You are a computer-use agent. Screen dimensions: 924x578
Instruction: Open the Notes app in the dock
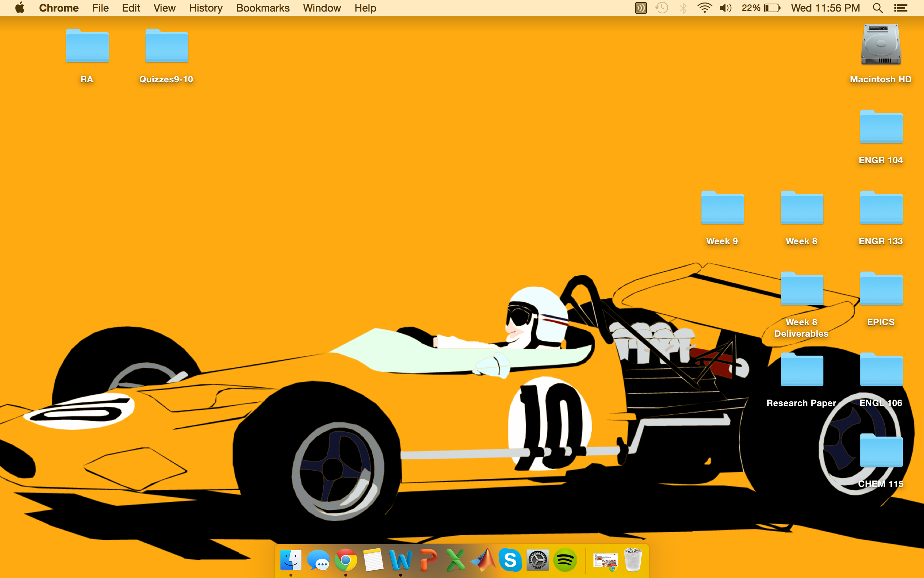(373, 560)
